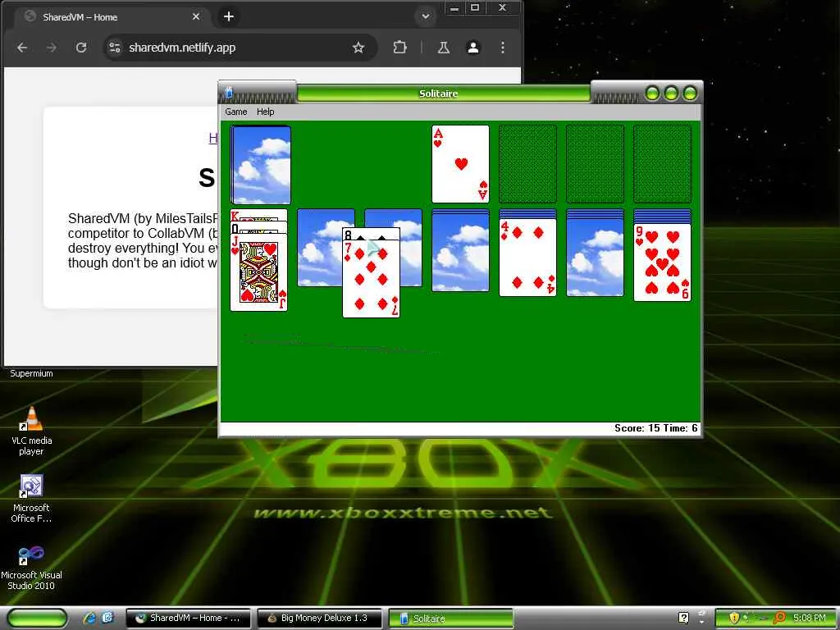
Task: Open the browser labs flask icon
Action: click(x=444, y=48)
